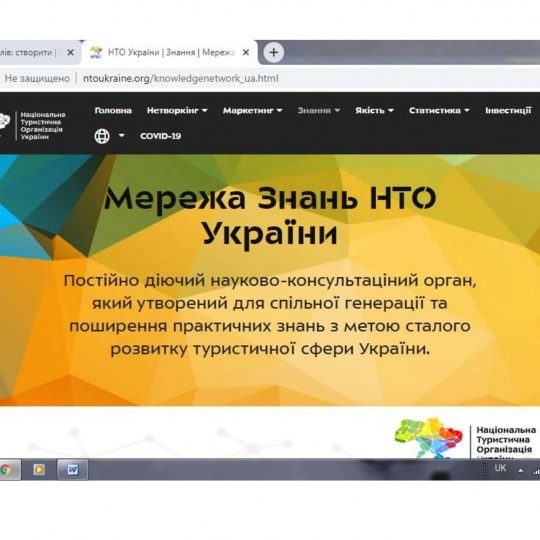Expand the Знання dropdown menu

[x=319, y=111]
